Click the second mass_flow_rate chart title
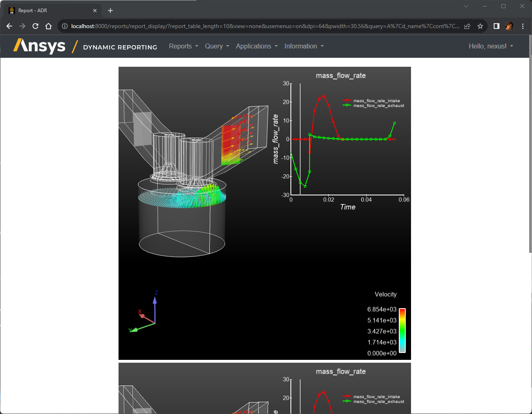This screenshot has width=532, height=414. click(x=341, y=371)
